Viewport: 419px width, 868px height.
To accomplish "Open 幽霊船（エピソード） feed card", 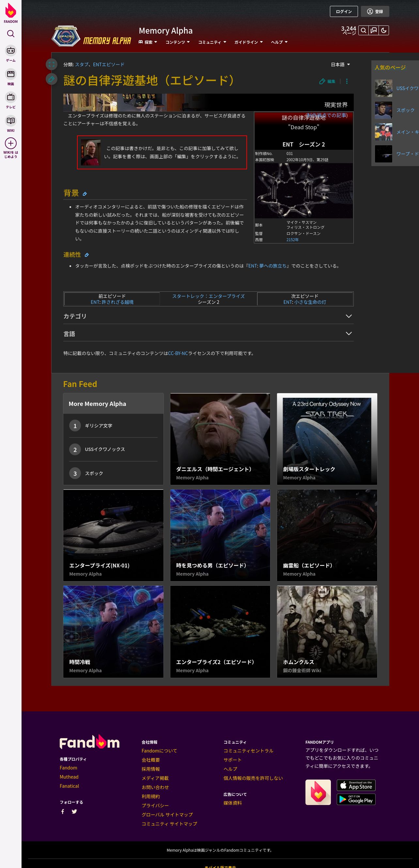I will (x=327, y=535).
